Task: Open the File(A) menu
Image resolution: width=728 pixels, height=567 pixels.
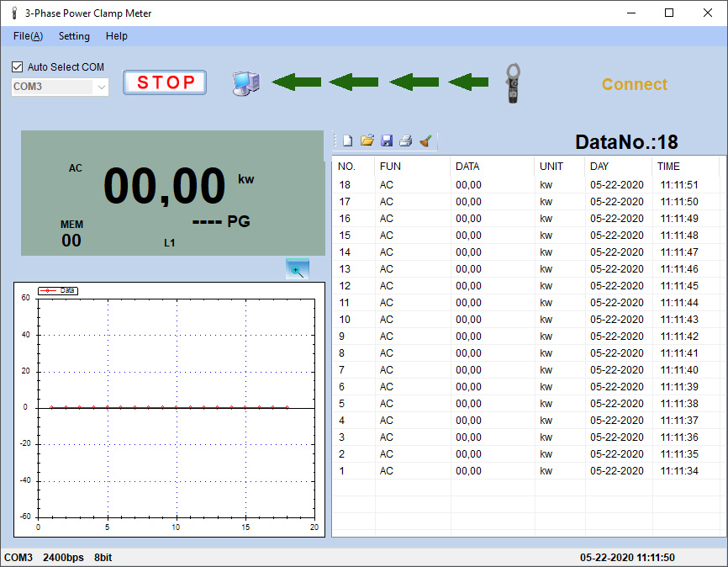Action: (29, 36)
